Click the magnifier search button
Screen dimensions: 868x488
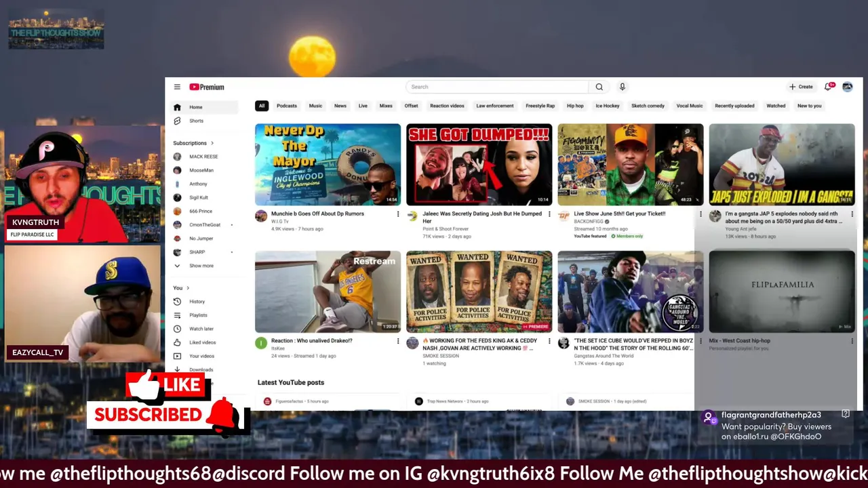tap(599, 87)
